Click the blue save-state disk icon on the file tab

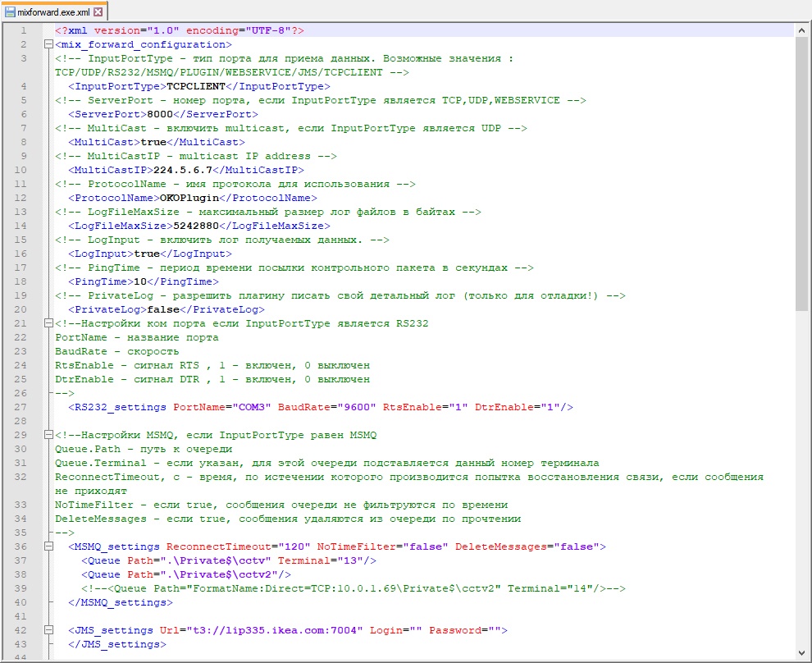point(10,11)
